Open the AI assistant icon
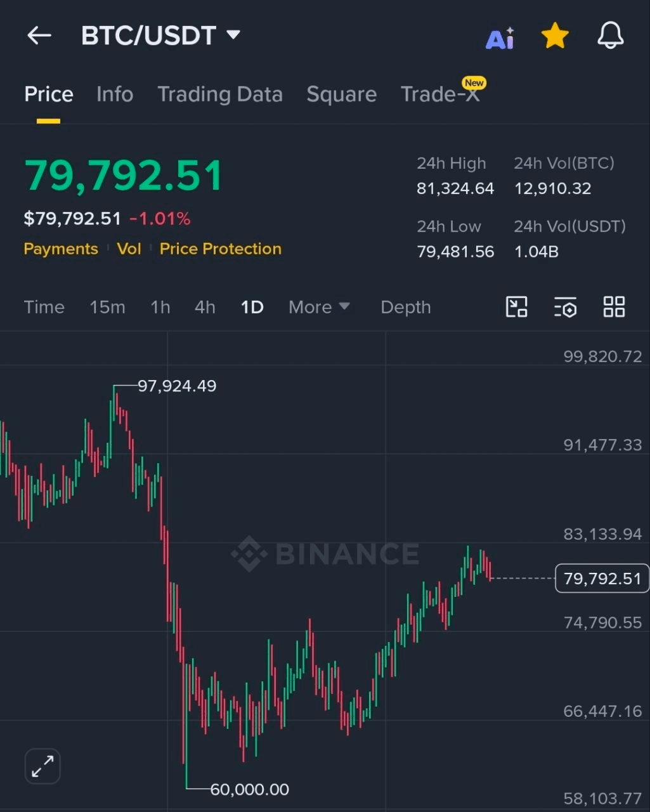The width and height of the screenshot is (650, 812). coord(500,38)
